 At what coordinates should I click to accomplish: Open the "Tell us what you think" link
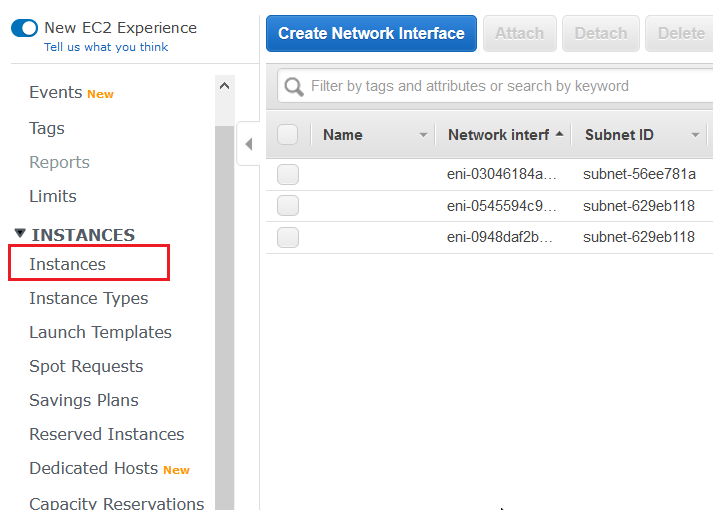(x=106, y=47)
